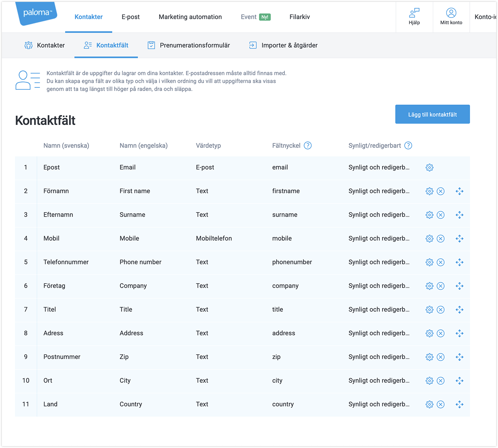This screenshot has height=448, width=498.
Task: Open settings gear for Mobil field
Action: pyautogui.click(x=429, y=239)
